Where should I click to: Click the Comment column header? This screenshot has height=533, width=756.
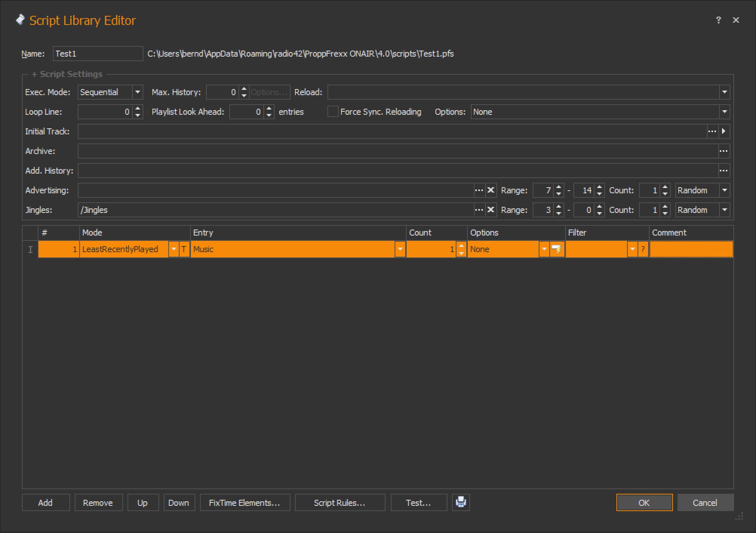[691, 233]
